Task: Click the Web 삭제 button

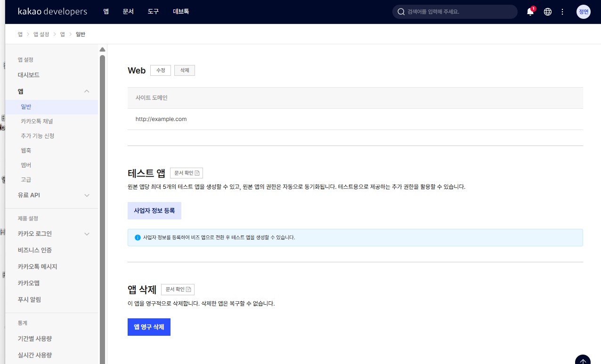Action: point(185,70)
